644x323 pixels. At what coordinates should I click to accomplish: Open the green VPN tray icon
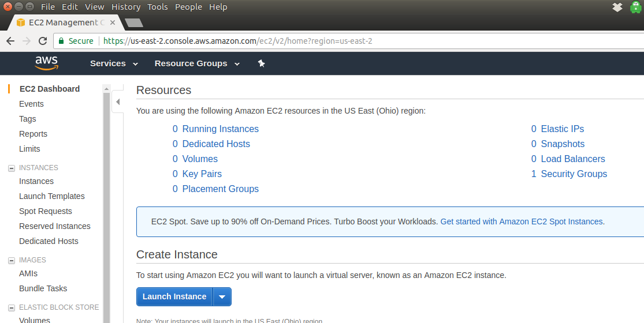point(636,7)
